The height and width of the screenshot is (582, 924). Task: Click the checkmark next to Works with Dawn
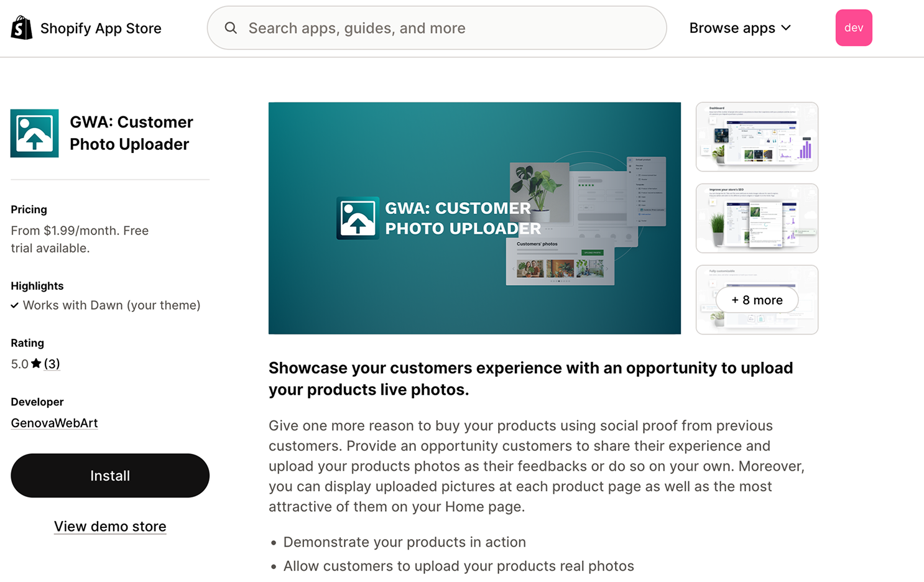click(x=14, y=305)
